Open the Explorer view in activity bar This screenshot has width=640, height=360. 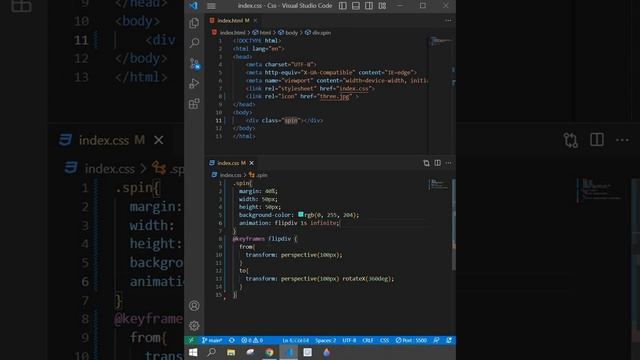(x=194, y=23)
